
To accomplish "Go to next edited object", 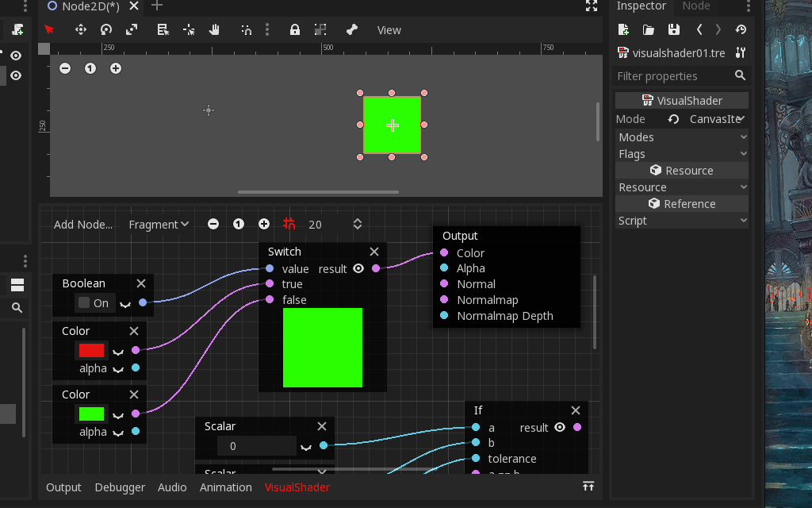I will [718, 29].
